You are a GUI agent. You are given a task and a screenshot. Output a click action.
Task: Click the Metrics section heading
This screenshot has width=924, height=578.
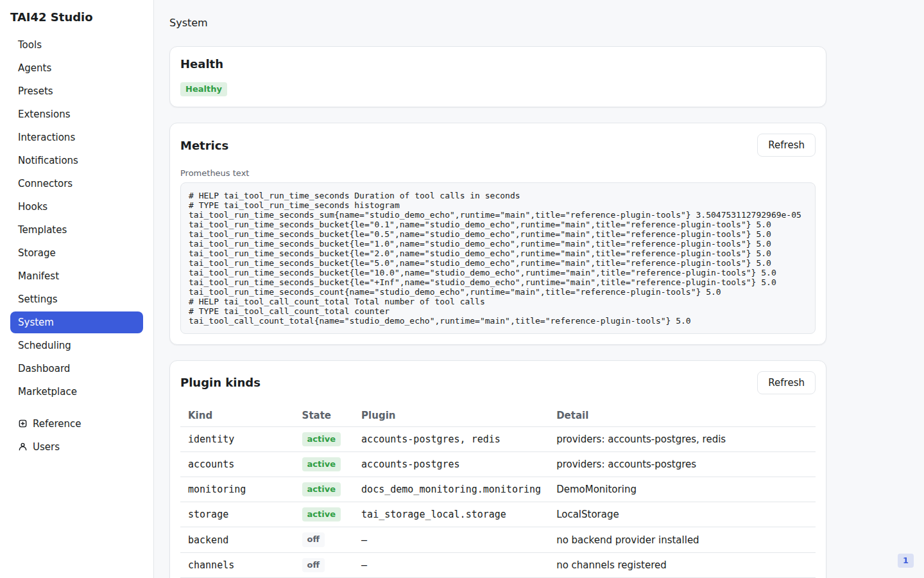[204, 146]
